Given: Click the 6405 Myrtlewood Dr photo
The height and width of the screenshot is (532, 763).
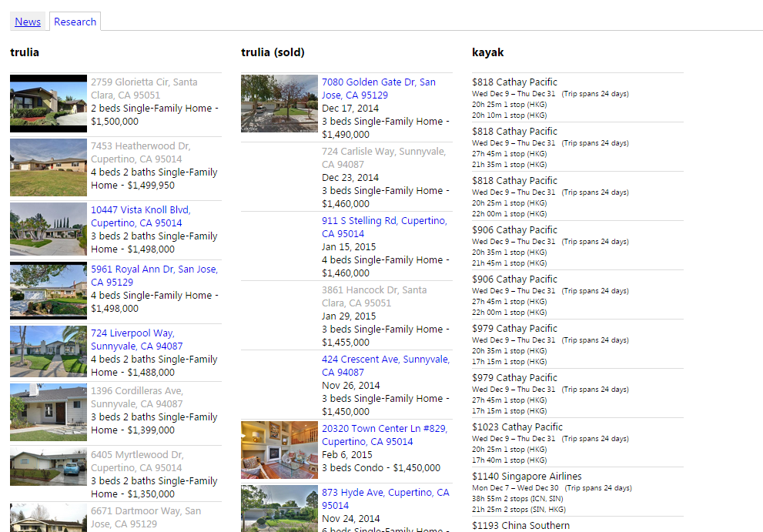Looking at the screenshot, I should 49,467.
